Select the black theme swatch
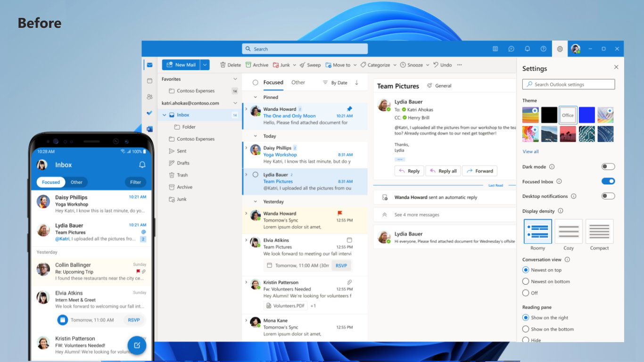 point(549,115)
